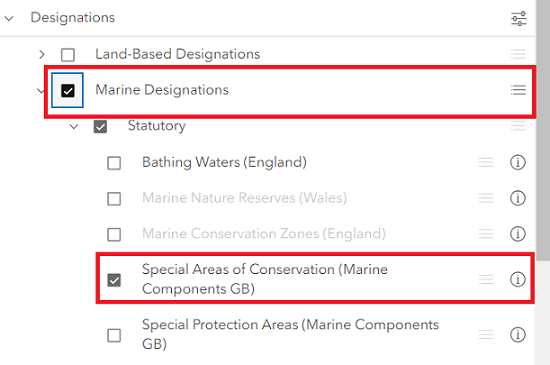Click the Marine Designations drag handle icon
This screenshot has height=365, width=550.
tap(518, 90)
